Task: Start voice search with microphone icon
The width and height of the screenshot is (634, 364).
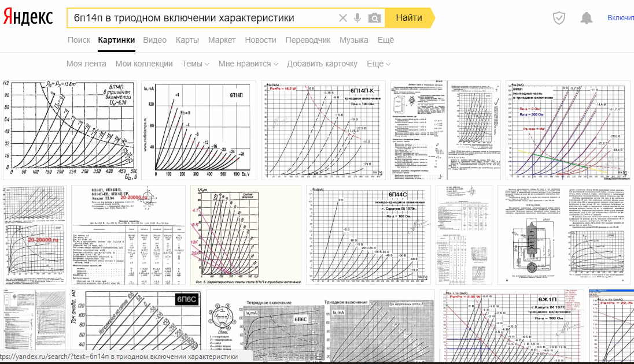Action: coord(357,18)
